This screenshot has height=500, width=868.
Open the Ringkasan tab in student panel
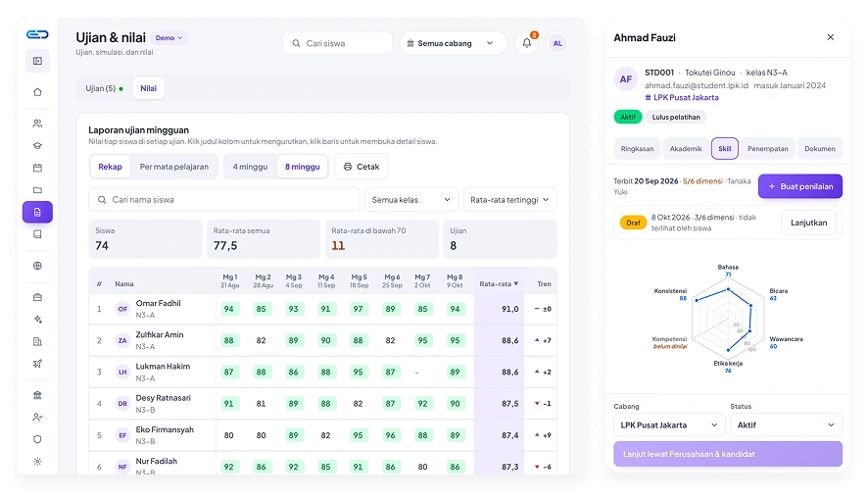[637, 149]
